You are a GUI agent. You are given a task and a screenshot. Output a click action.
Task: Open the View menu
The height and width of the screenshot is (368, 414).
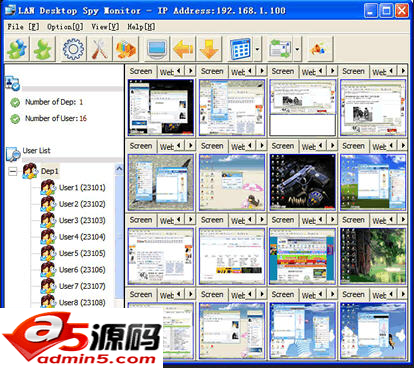tap(105, 27)
